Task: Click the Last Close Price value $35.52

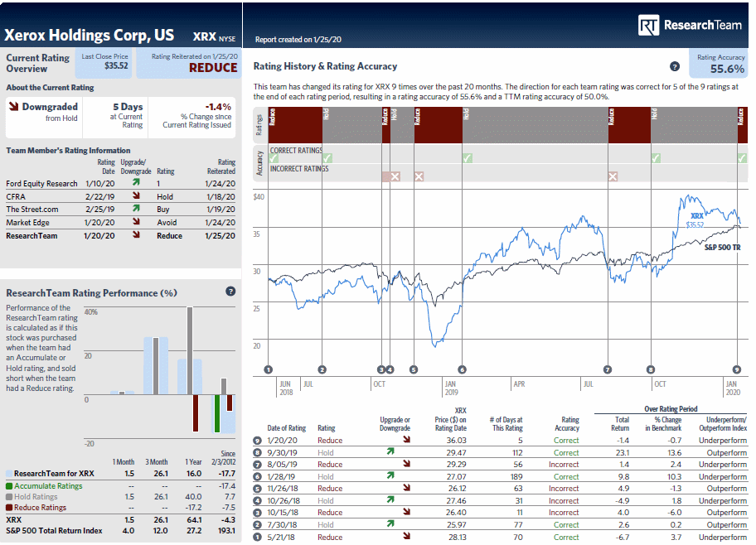Action: coord(116,65)
